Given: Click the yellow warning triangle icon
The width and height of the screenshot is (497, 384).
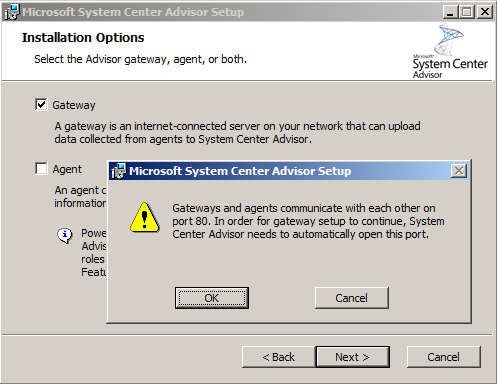Looking at the screenshot, I should click(144, 217).
